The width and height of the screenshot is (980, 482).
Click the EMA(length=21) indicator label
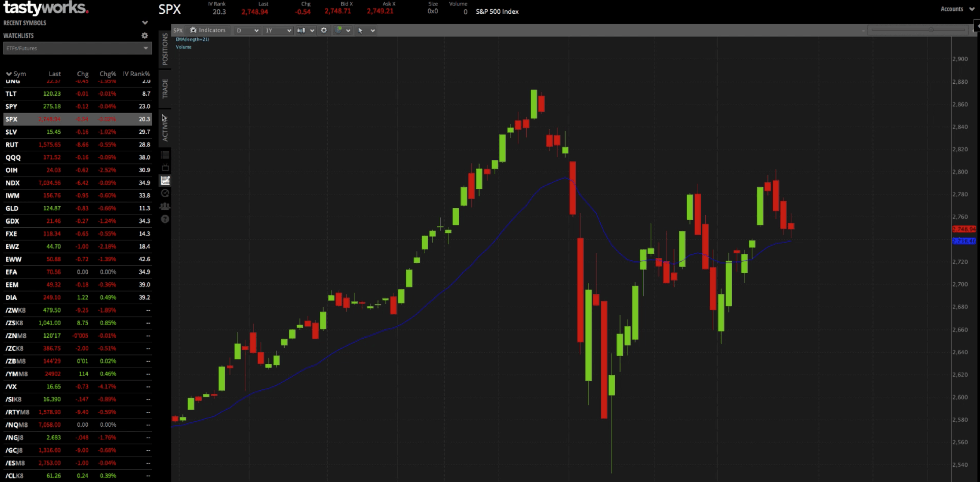coord(192,39)
